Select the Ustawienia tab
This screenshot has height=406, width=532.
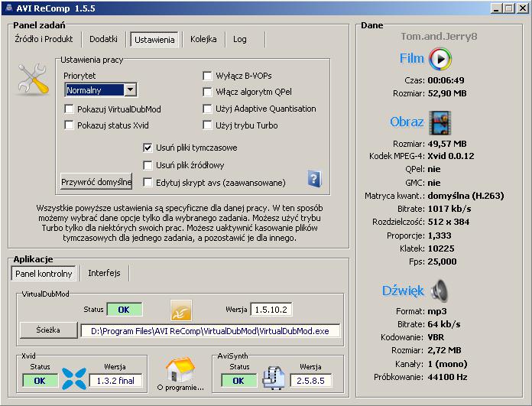click(154, 40)
